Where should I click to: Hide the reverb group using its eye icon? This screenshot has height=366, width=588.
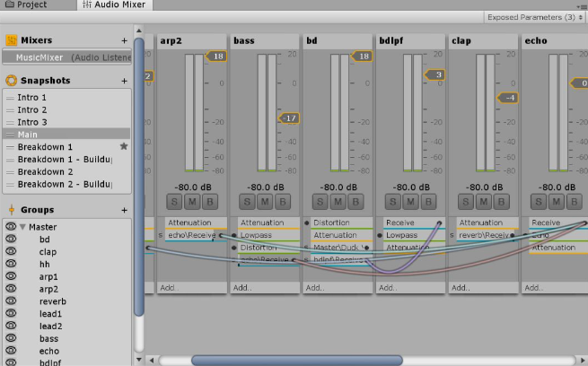tap(12, 301)
